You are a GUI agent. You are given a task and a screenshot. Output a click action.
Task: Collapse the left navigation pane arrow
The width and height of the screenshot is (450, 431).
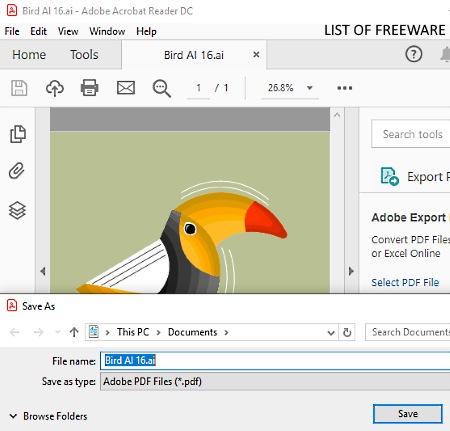coord(43,271)
